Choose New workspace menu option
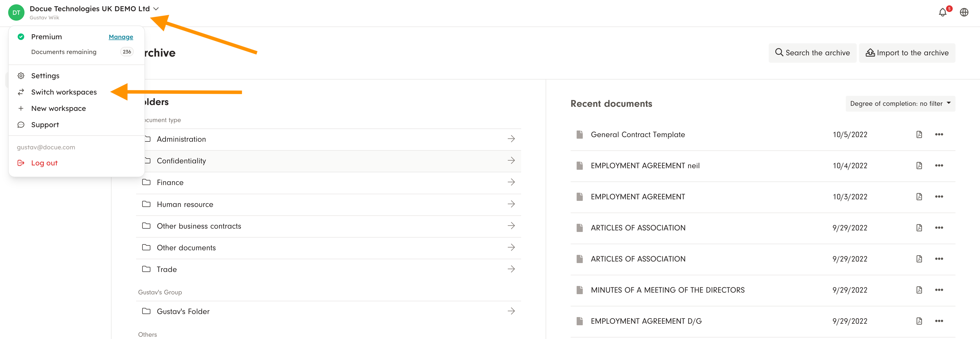Viewport: 980px width, 339px height. pos(58,108)
